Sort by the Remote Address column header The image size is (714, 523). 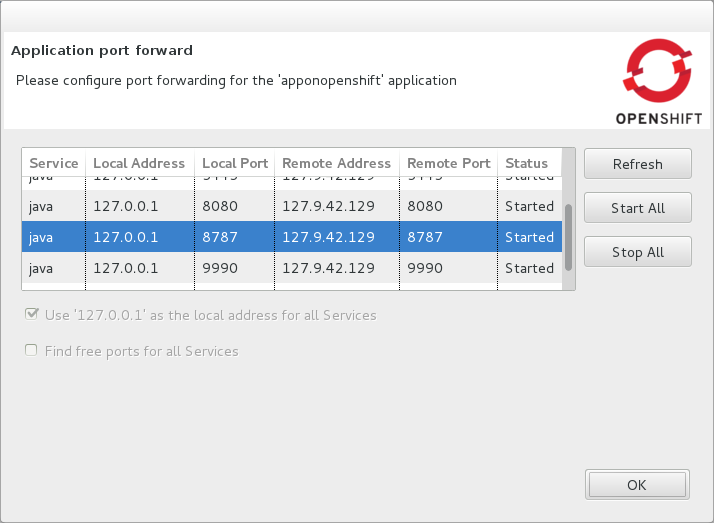tap(336, 163)
